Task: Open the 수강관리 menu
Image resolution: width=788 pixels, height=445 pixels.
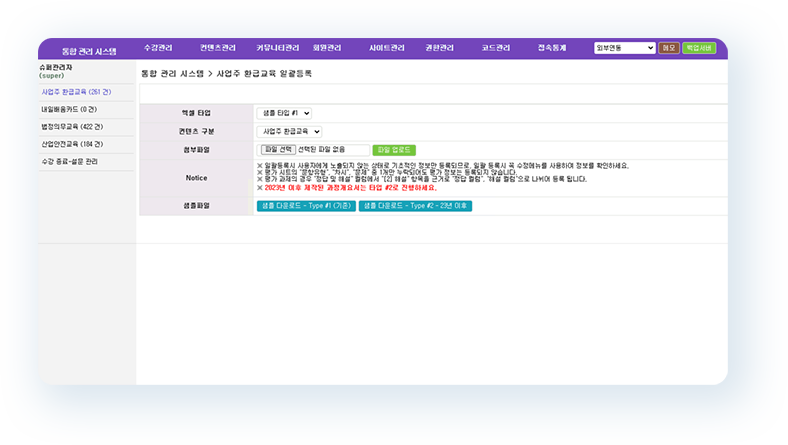Action: point(160,48)
